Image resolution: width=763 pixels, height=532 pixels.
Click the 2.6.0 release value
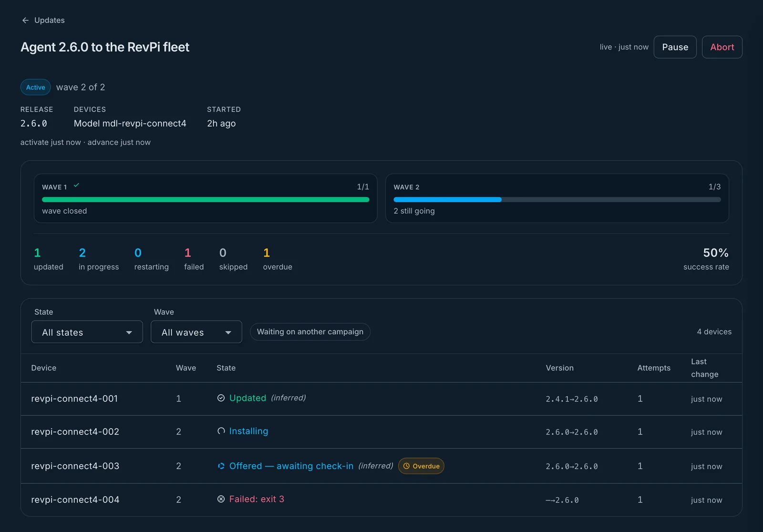(33, 123)
